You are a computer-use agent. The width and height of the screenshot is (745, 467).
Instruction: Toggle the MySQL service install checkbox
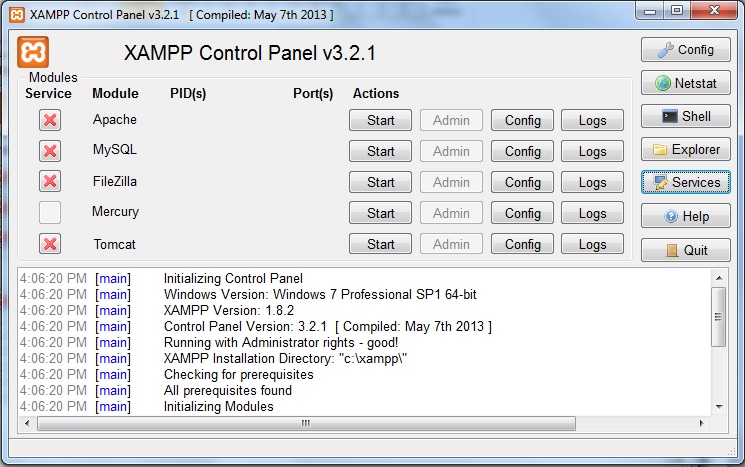point(50,151)
